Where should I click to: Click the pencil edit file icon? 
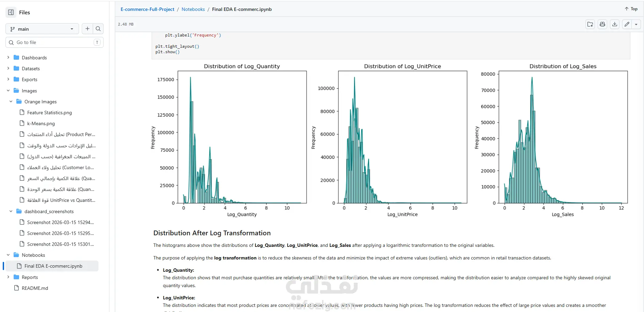(627, 24)
